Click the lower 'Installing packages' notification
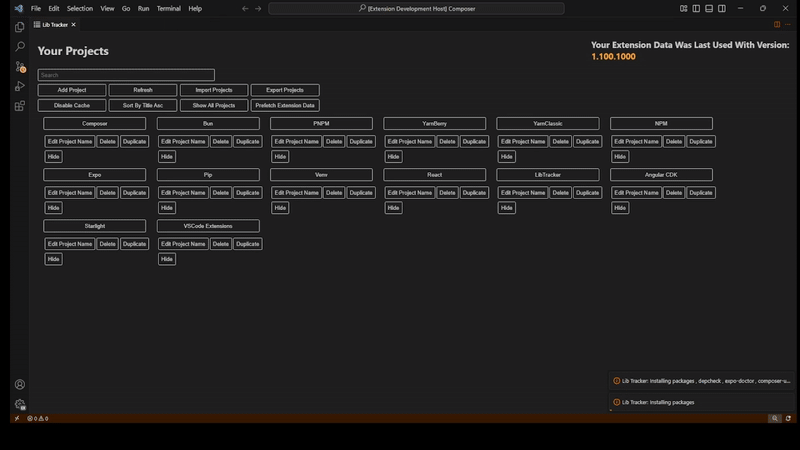800x450 pixels. click(702, 403)
